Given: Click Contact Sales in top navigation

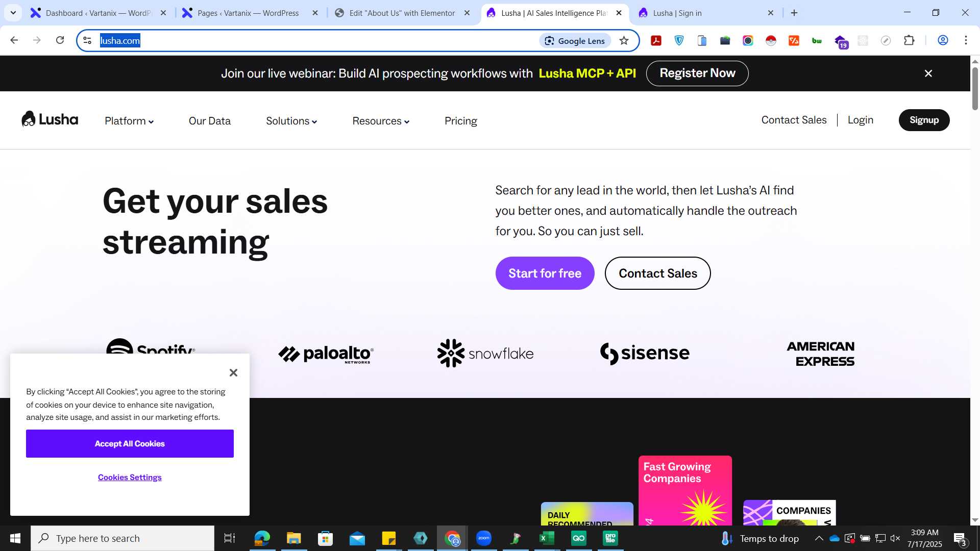Looking at the screenshot, I should (x=794, y=120).
